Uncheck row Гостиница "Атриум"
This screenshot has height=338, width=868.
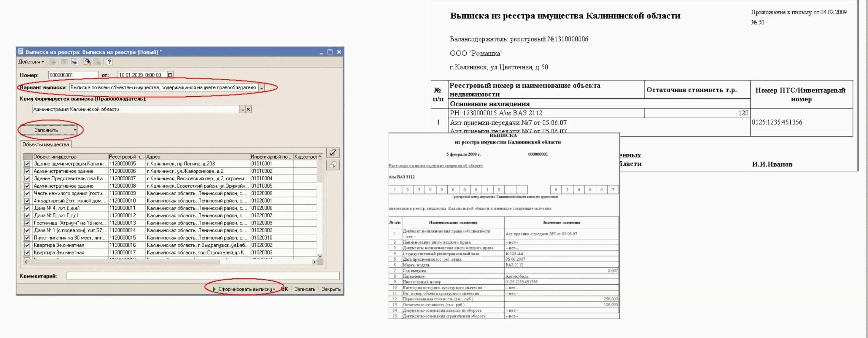point(27,223)
